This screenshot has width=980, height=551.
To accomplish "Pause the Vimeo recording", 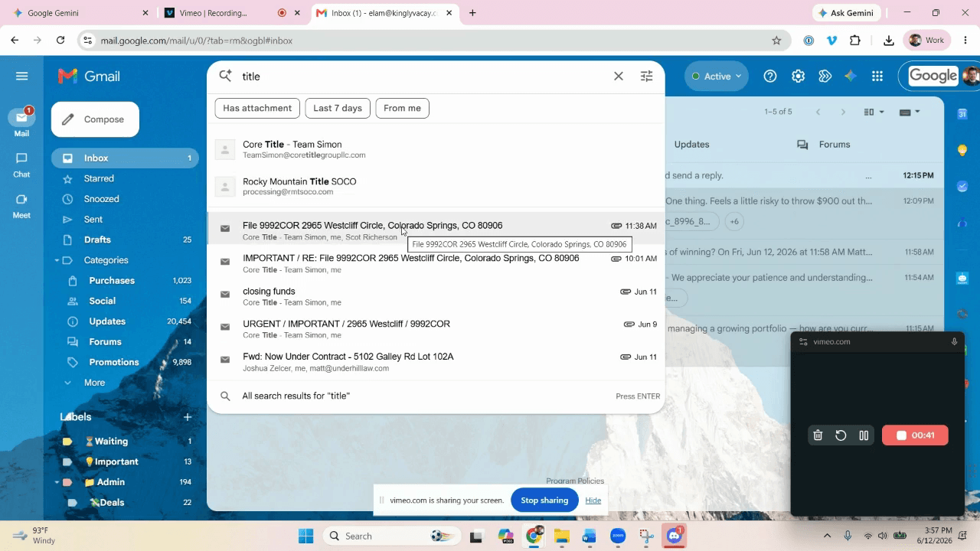I will click(x=864, y=435).
